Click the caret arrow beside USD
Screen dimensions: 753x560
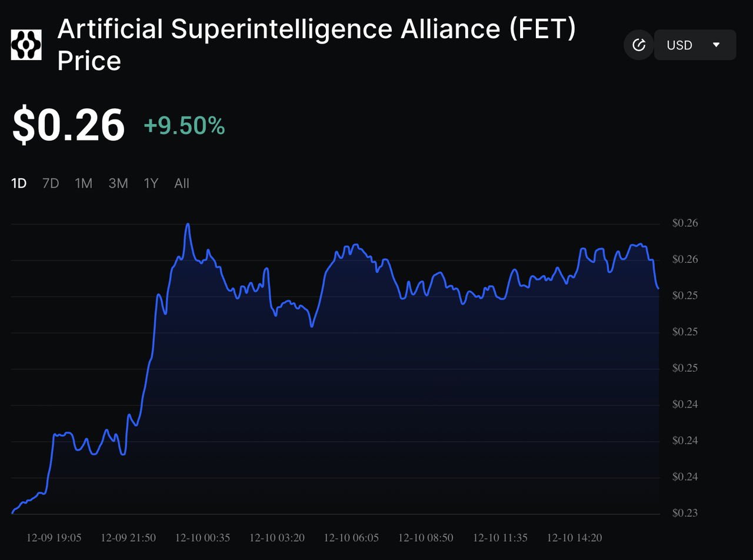click(716, 45)
